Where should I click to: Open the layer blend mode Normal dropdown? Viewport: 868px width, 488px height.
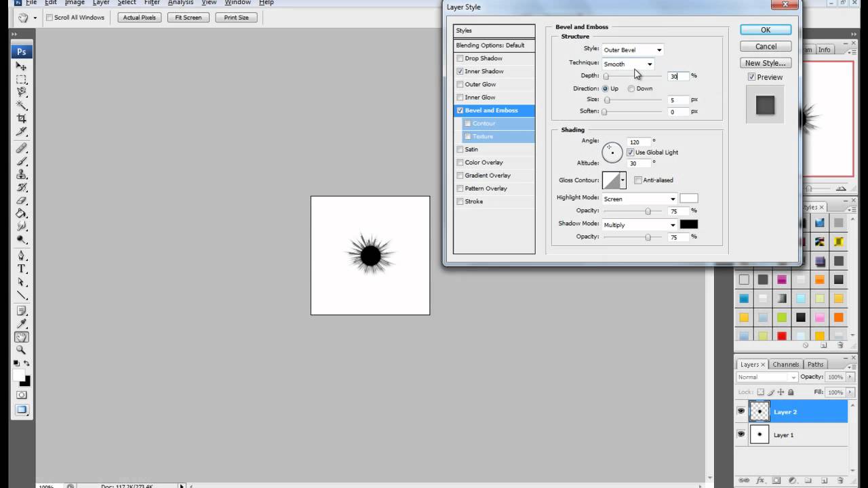[767, 377]
